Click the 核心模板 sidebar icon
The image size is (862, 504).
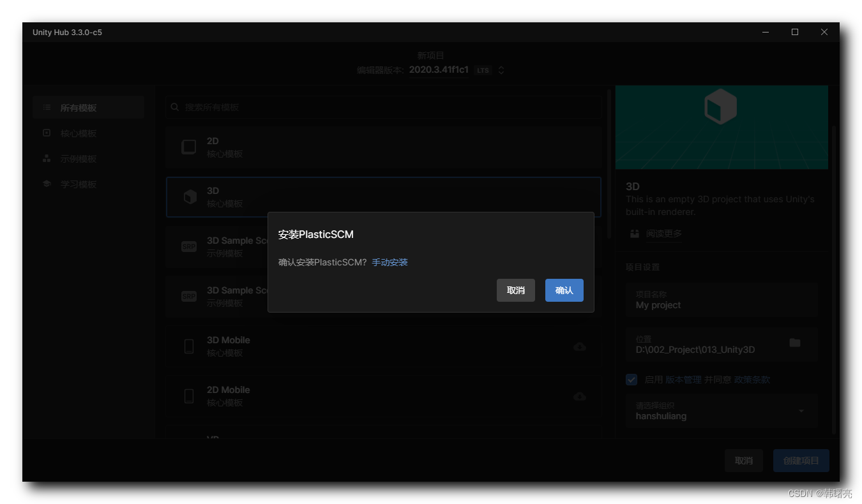point(47,133)
